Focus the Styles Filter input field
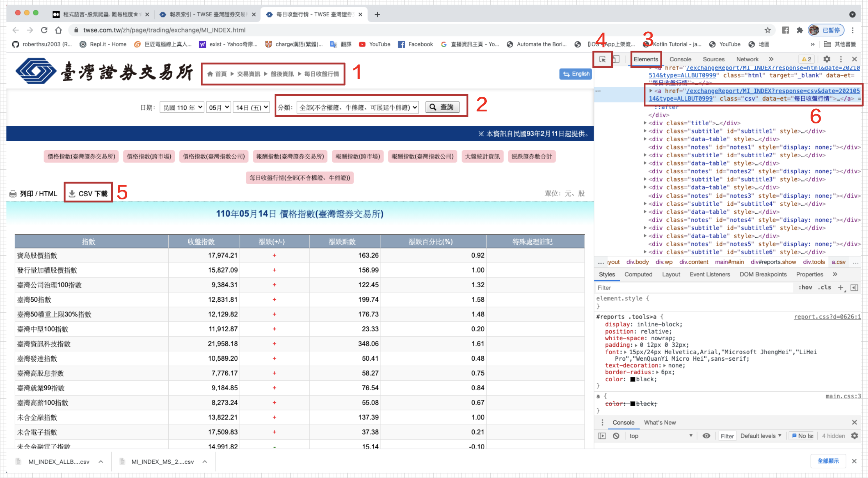Image resolution: width=868 pixels, height=478 pixels. click(694, 288)
